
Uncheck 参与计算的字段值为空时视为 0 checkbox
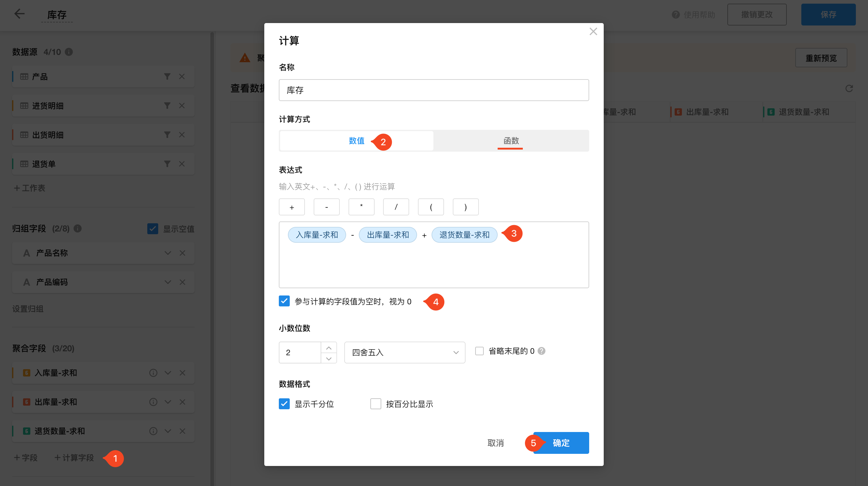[284, 301]
